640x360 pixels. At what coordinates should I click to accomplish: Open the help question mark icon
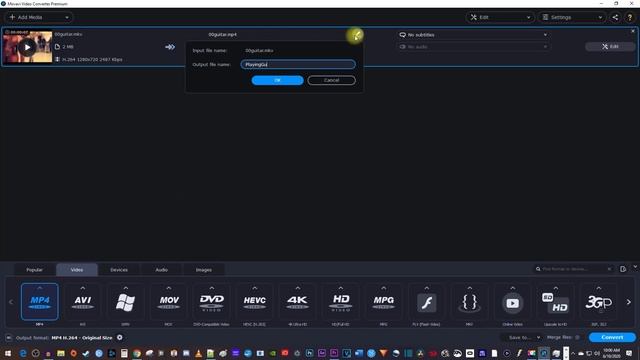tap(629, 17)
